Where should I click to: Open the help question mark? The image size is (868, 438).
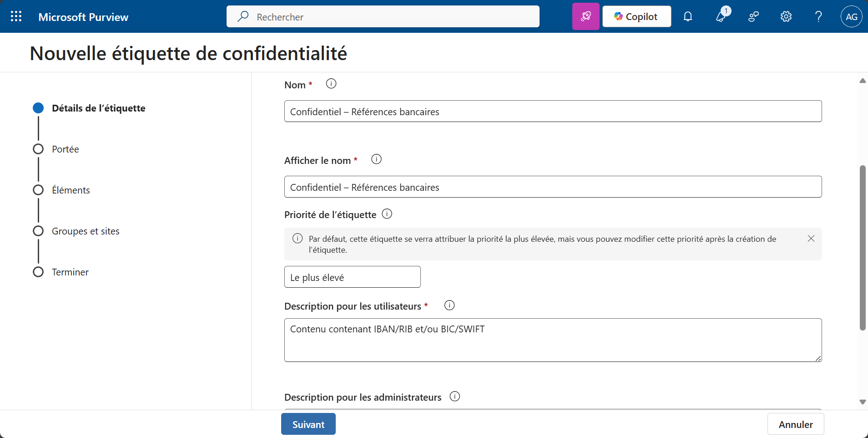point(818,17)
